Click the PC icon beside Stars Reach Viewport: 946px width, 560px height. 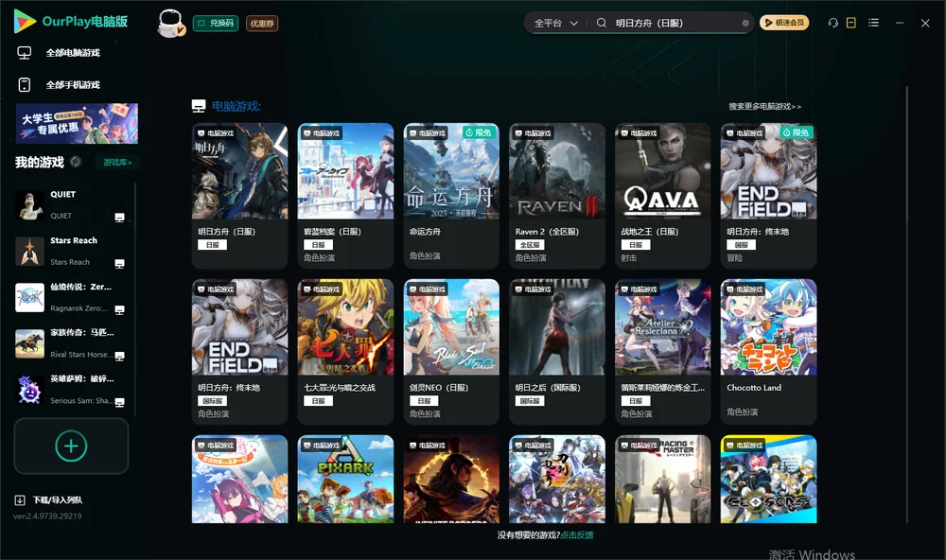119,264
